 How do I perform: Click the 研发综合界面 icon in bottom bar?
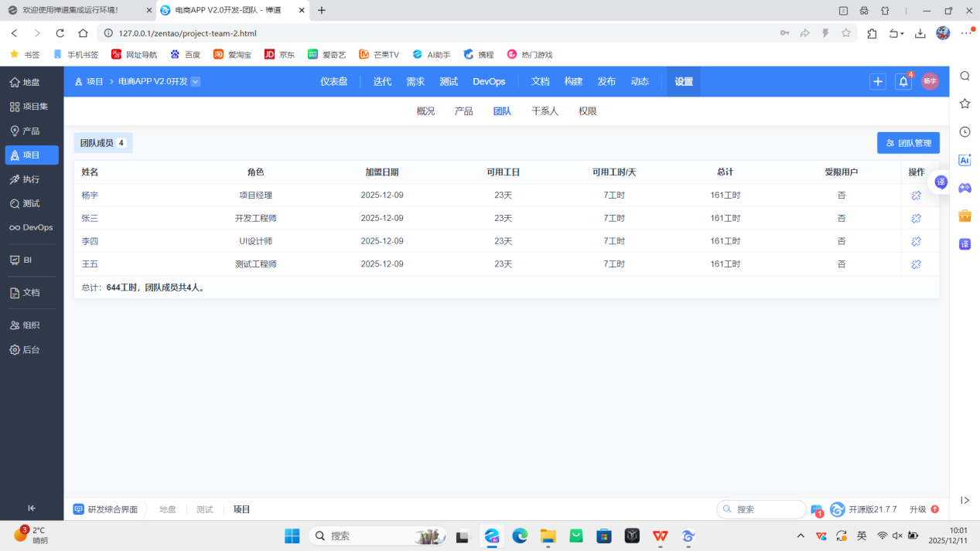point(77,508)
